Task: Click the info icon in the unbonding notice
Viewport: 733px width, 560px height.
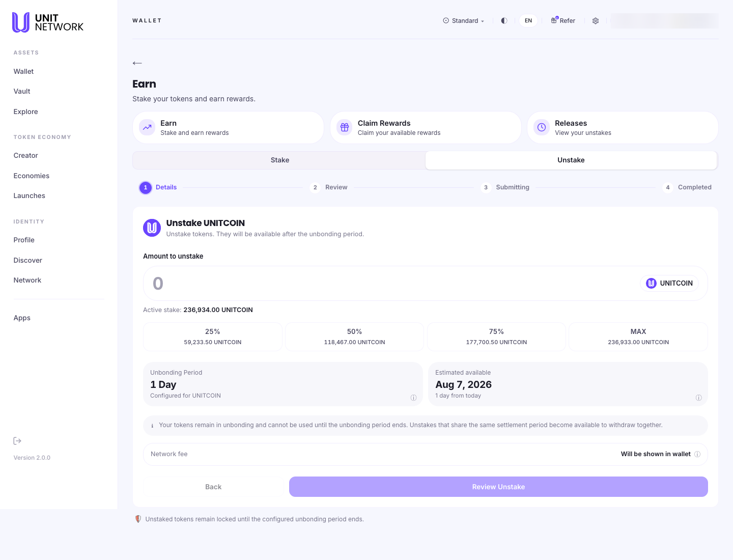Action: 152,426
